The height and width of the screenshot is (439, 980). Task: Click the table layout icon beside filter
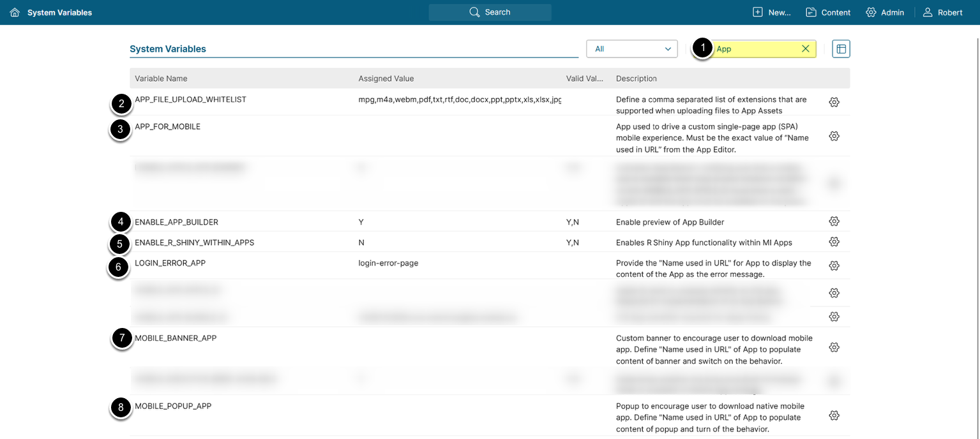(841, 49)
